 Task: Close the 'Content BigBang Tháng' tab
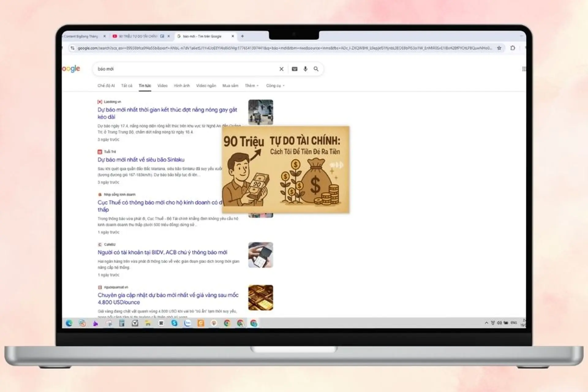pos(104,36)
